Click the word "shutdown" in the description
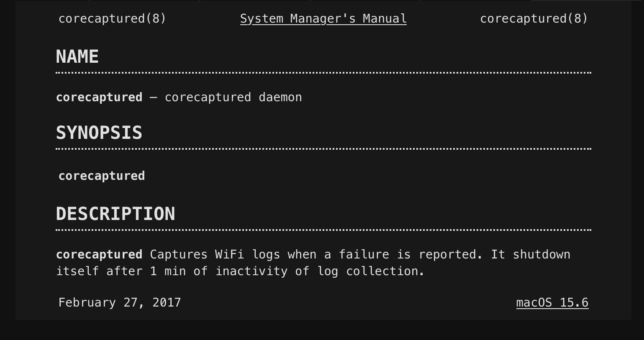This screenshot has width=644, height=340. tap(541, 255)
